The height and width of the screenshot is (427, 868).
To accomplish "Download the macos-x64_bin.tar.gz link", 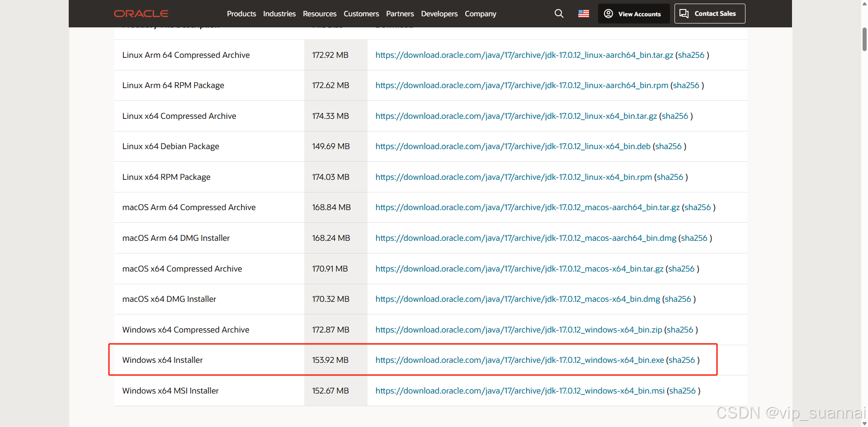I will click(519, 269).
